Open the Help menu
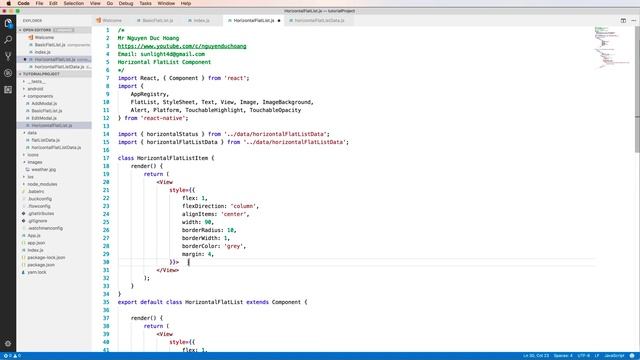Viewport: 640px width, 360px height. pyautogui.click(x=186, y=3)
